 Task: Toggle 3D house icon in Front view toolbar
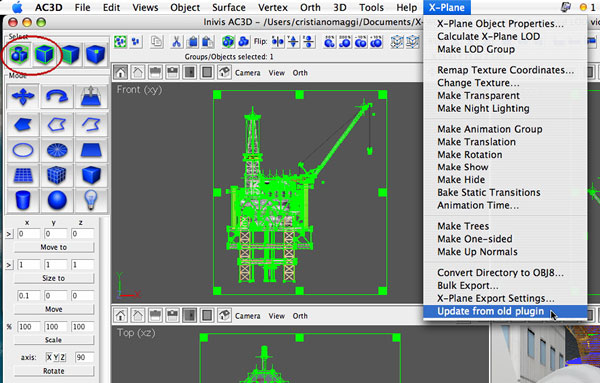[225, 72]
